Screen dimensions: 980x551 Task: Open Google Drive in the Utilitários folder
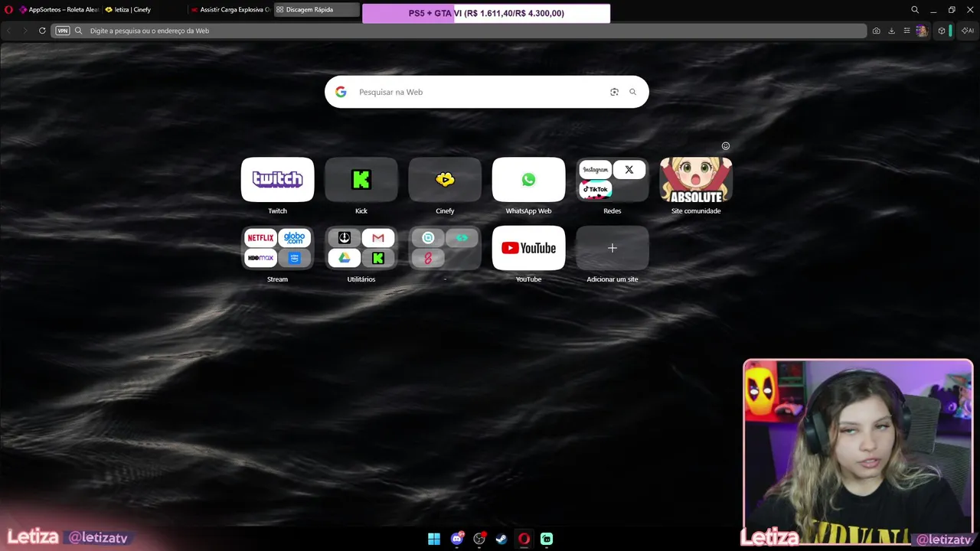tap(345, 258)
